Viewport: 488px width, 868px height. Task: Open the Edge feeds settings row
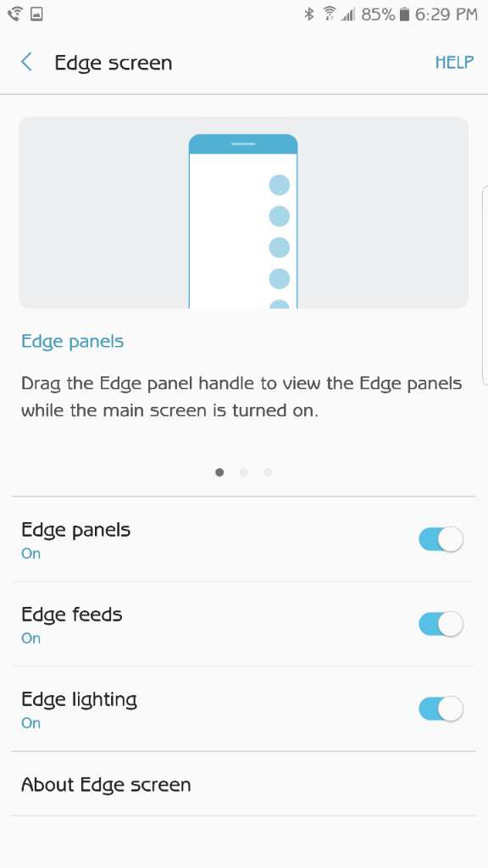243,624
